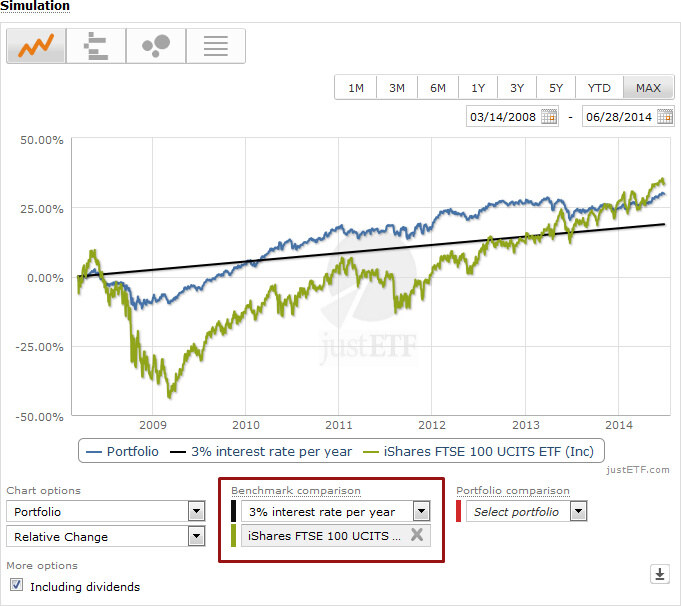681x606 pixels.
Task: Click the start date field 03/14/2008
Action: point(503,117)
